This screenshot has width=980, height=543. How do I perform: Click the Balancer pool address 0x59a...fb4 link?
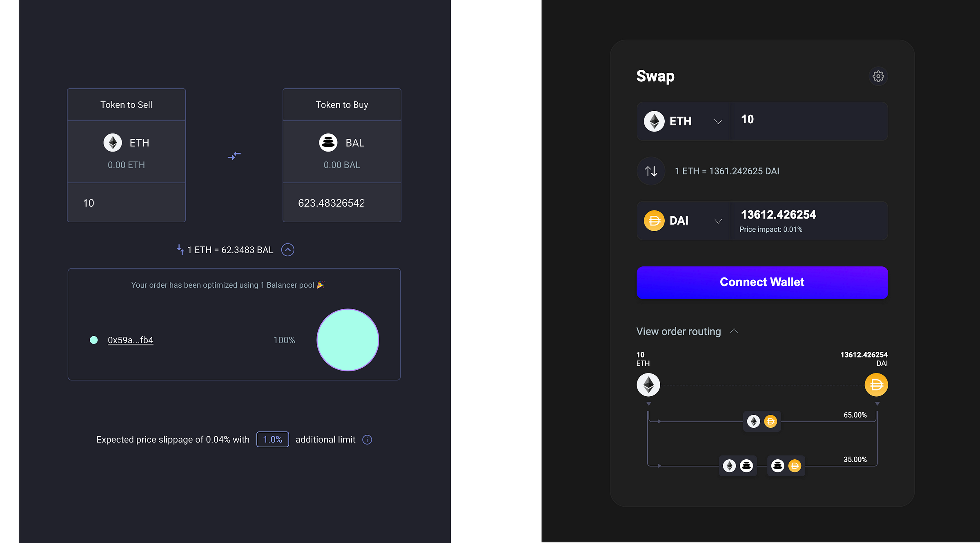(130, 340)
